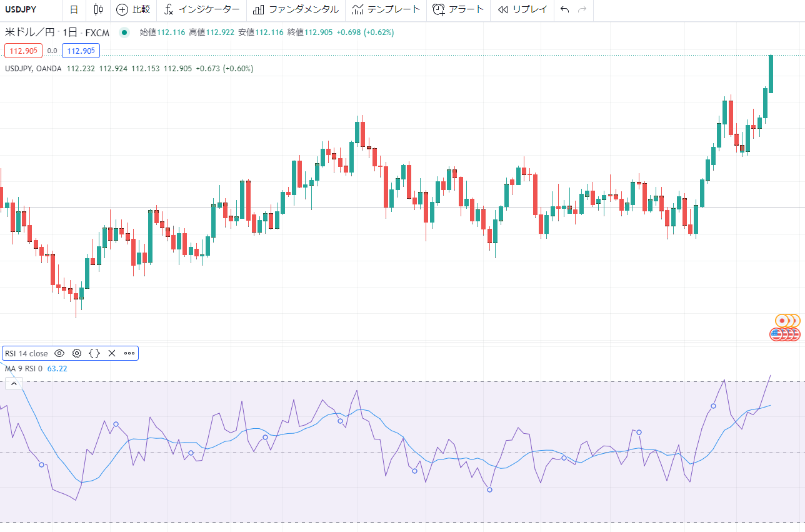The height and width of the screenshot is (532, 805).
Task: Open RSI source code braces icon
Action: (94, 353)
